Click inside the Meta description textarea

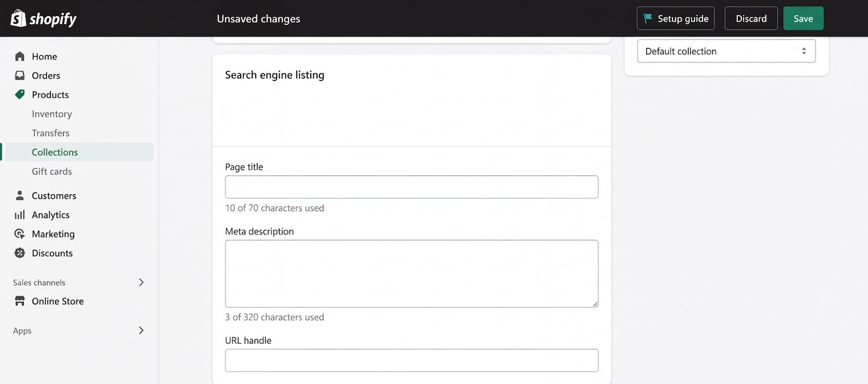click(x=411, y=274)
